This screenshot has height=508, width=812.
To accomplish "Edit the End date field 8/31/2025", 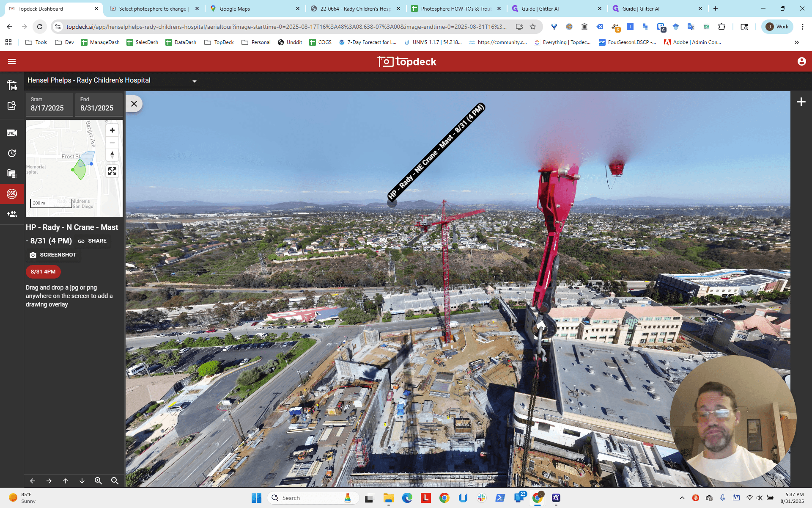I will click(x=99, y=104).
